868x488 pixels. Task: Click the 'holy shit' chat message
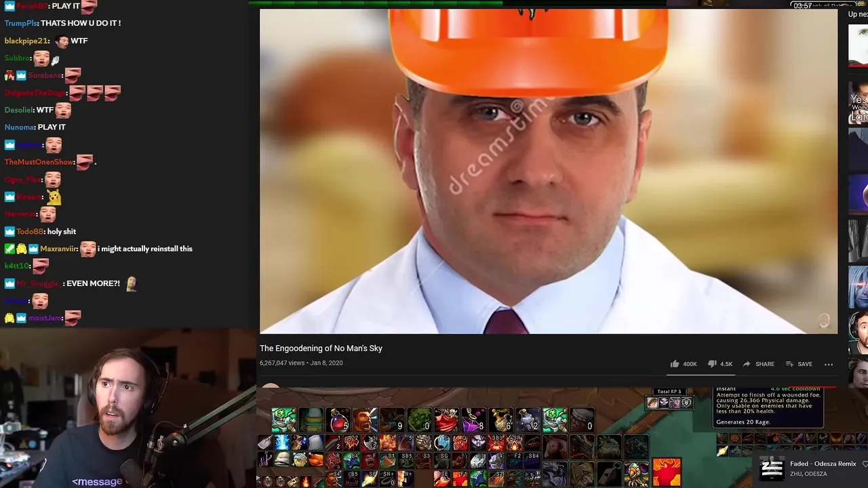(x=62, y=231)
